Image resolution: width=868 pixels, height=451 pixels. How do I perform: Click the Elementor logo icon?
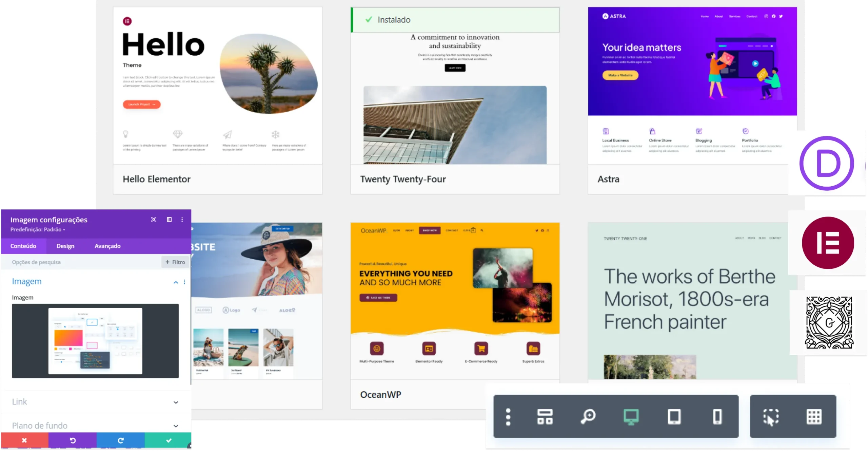pos(828,243)
